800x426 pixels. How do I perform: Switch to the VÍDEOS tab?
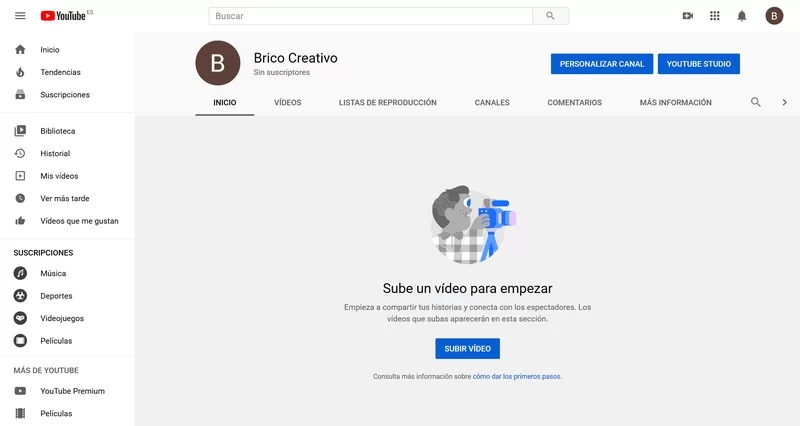pyautogui.click(x=288, y=102)
